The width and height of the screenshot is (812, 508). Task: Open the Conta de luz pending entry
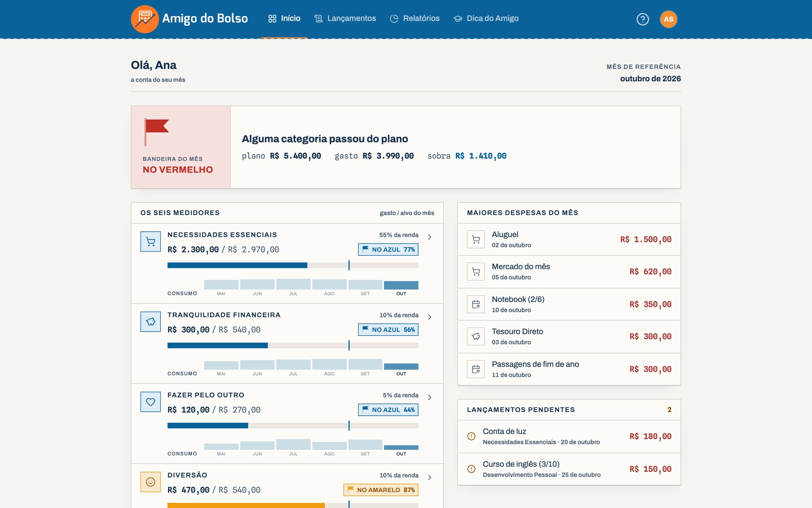569,436
